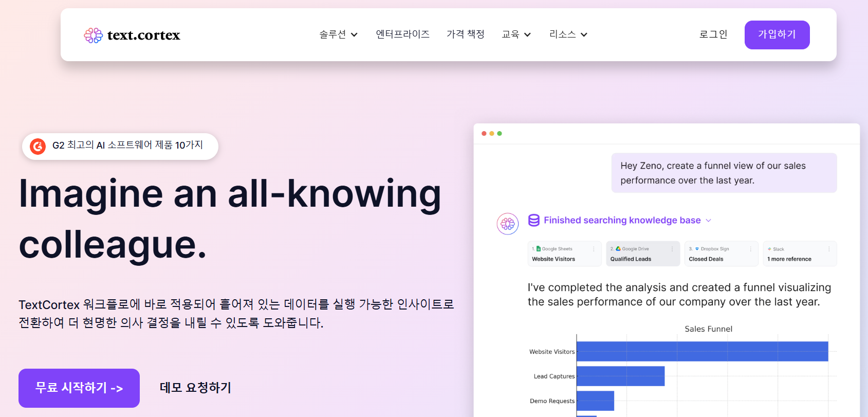This screenshot has height=417, width=868.
Task: Click the 데모 요청하기 link
Action: pyautogui.click(x=195, y=388)
